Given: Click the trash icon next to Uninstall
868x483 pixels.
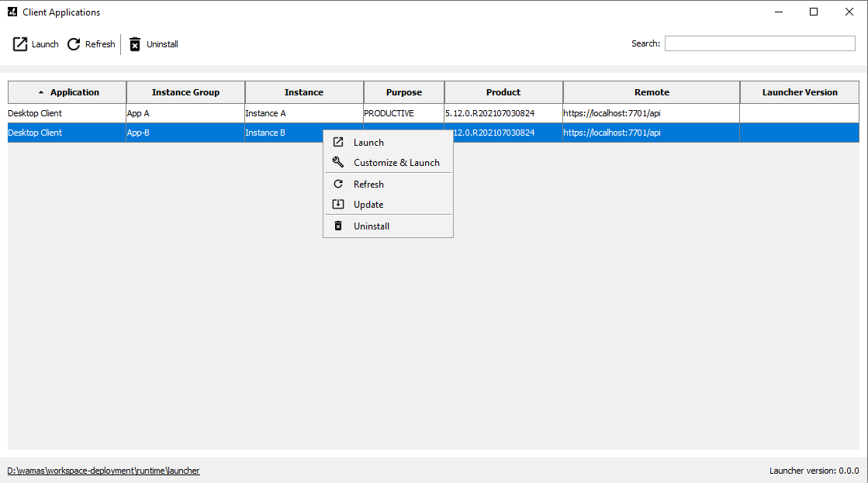Looking at the screenshot, I should tap(338, 226).
